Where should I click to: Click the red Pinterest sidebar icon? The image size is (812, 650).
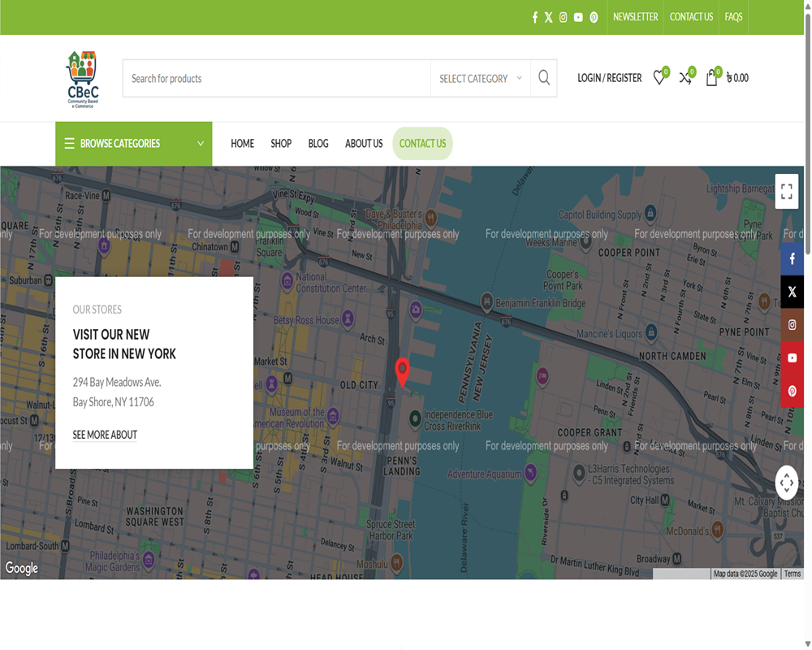pos(793,391)
